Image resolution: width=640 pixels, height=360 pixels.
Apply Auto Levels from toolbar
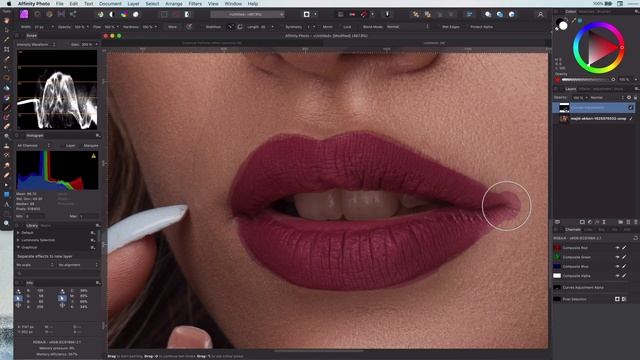[100, 14]
